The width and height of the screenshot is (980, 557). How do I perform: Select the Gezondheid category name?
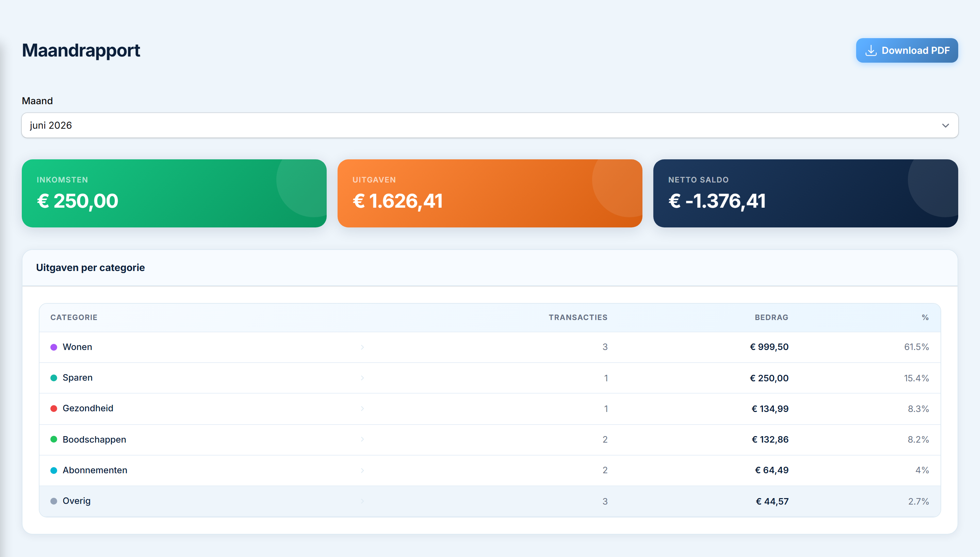(88, 408)
